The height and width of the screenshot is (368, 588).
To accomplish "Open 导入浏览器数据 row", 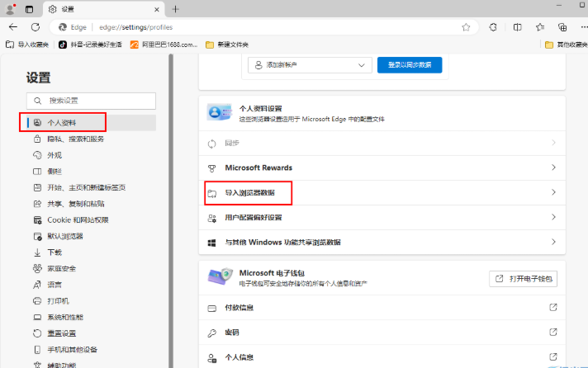I will point(382,192).
